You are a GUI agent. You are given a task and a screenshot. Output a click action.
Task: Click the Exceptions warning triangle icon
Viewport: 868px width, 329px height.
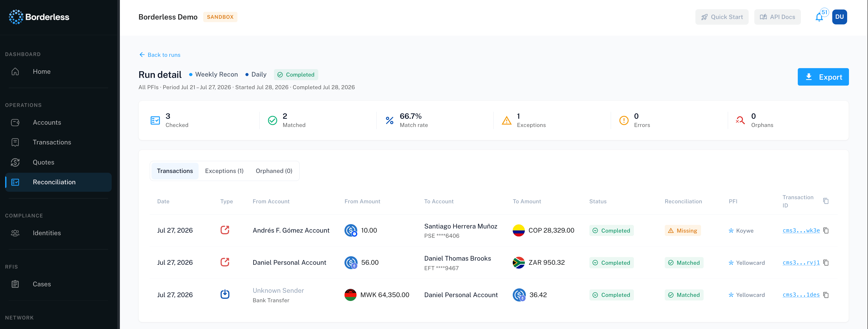coord(507,120)
